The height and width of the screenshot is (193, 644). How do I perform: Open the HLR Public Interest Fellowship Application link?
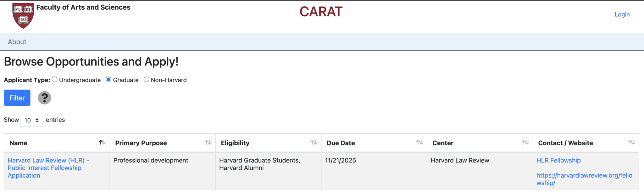[48, 168]
